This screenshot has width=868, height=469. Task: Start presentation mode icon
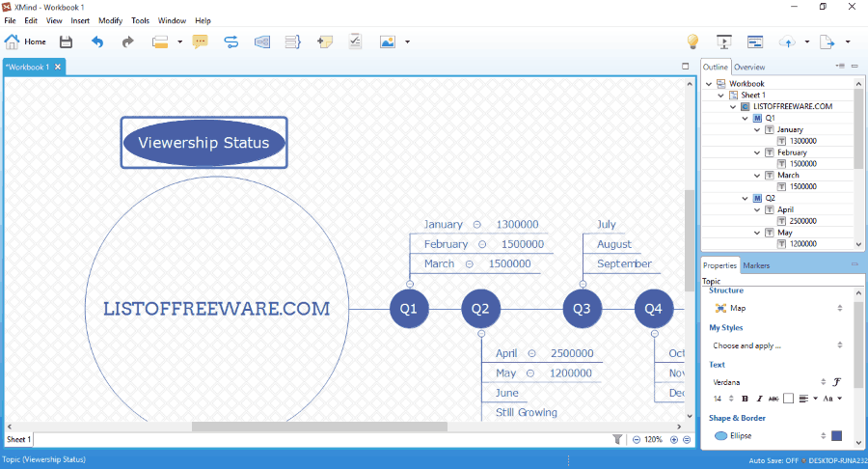[x=724, y=41]
